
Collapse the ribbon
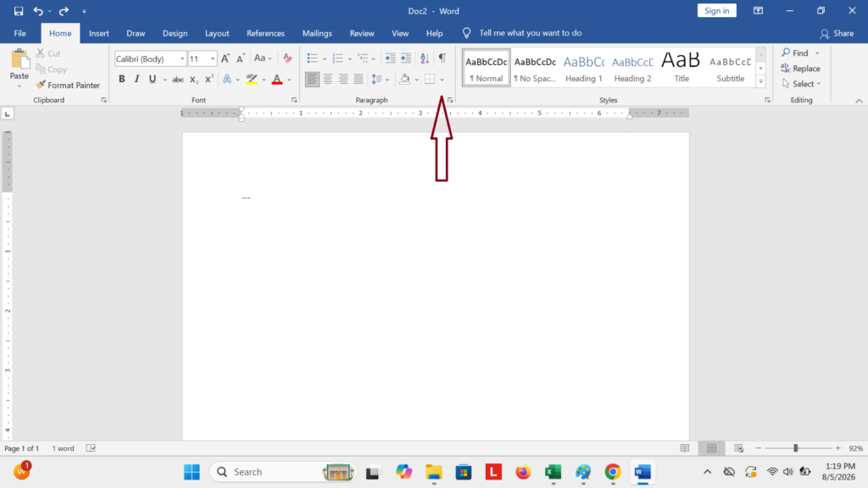(x=859, y=101)
